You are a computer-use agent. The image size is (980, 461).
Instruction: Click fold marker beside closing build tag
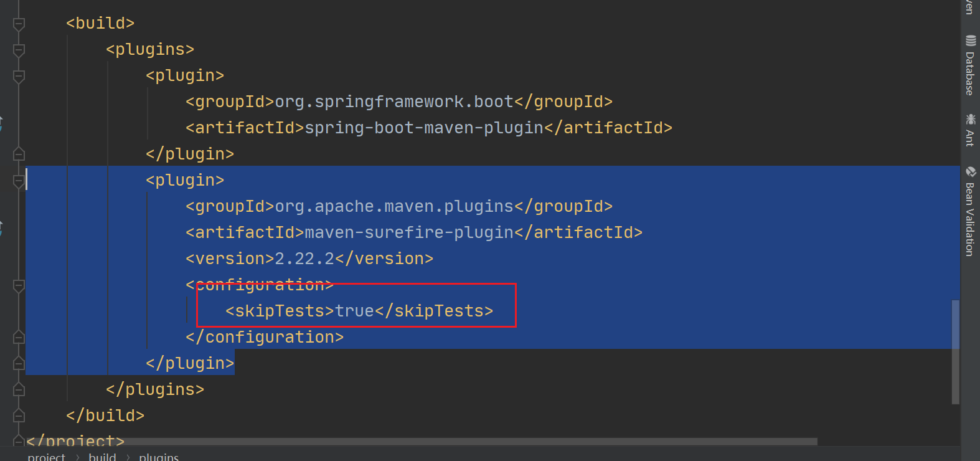pos(19,416)
